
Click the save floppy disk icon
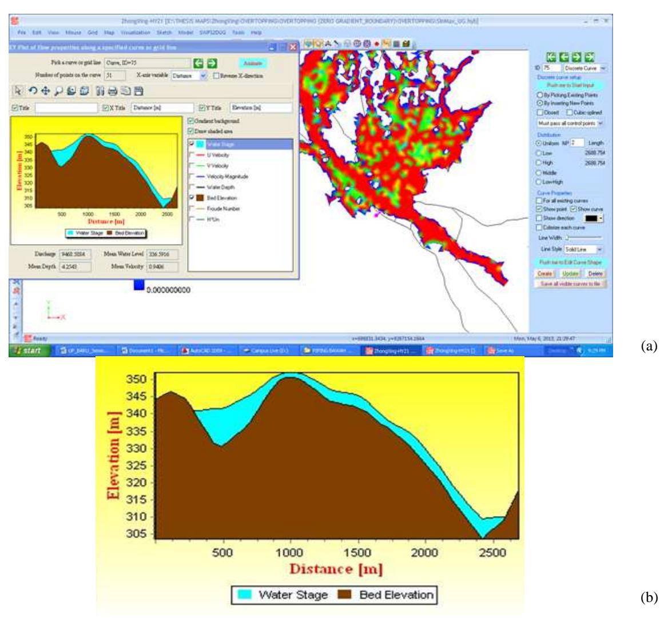(x=138, y=91)
